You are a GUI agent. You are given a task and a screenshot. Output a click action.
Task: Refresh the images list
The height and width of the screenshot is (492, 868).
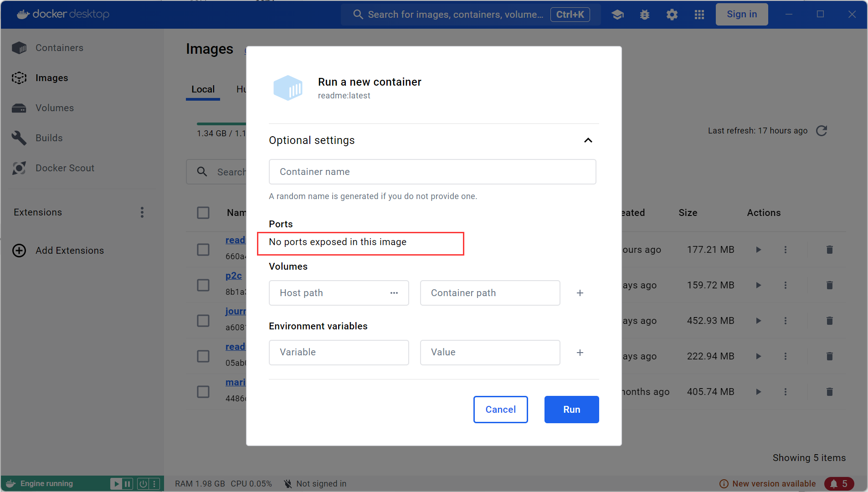click(821, 131)
